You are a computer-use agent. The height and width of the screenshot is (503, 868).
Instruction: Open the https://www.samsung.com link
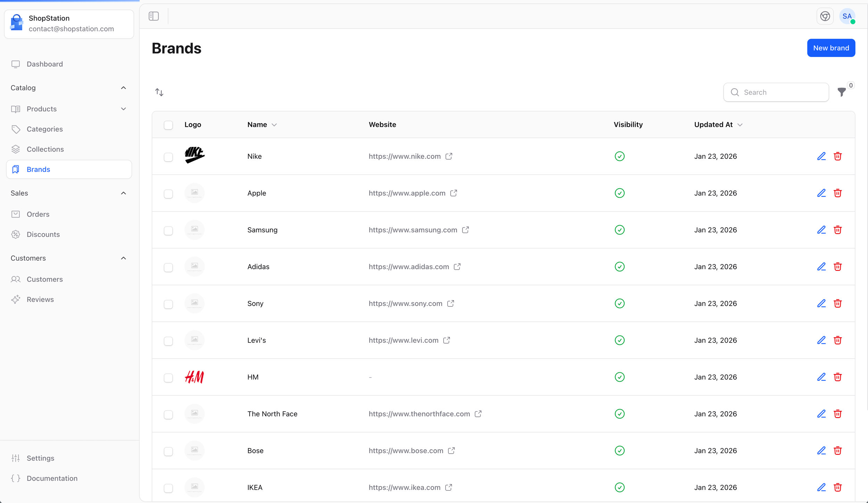(413, 230)
